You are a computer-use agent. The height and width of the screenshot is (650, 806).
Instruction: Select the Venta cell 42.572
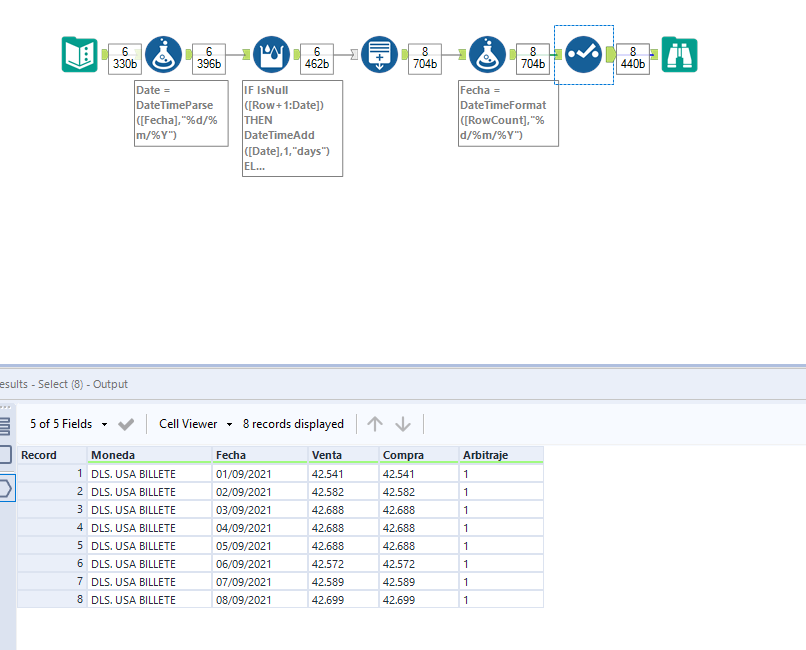(x=343, y=564)
